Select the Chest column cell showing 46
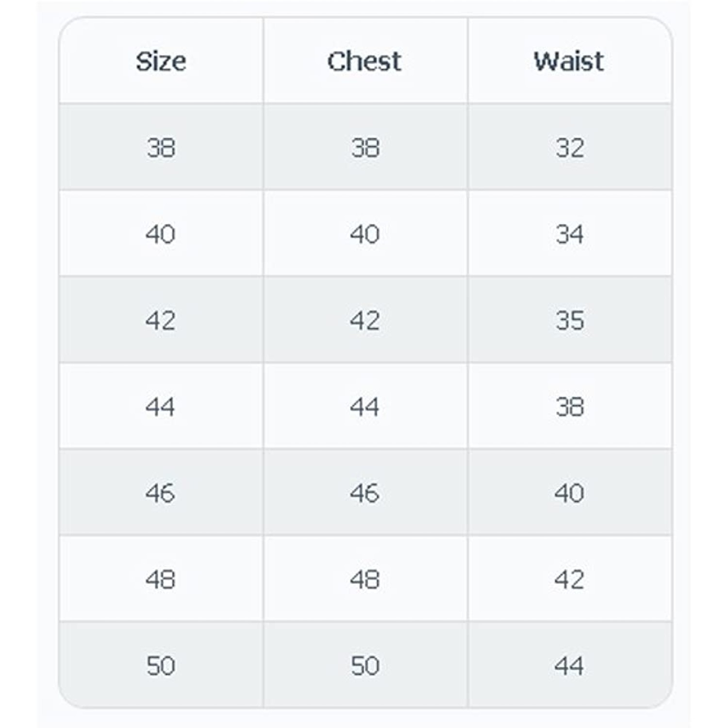728x728 pixels. pyautogui.click(x=365, y=493)
